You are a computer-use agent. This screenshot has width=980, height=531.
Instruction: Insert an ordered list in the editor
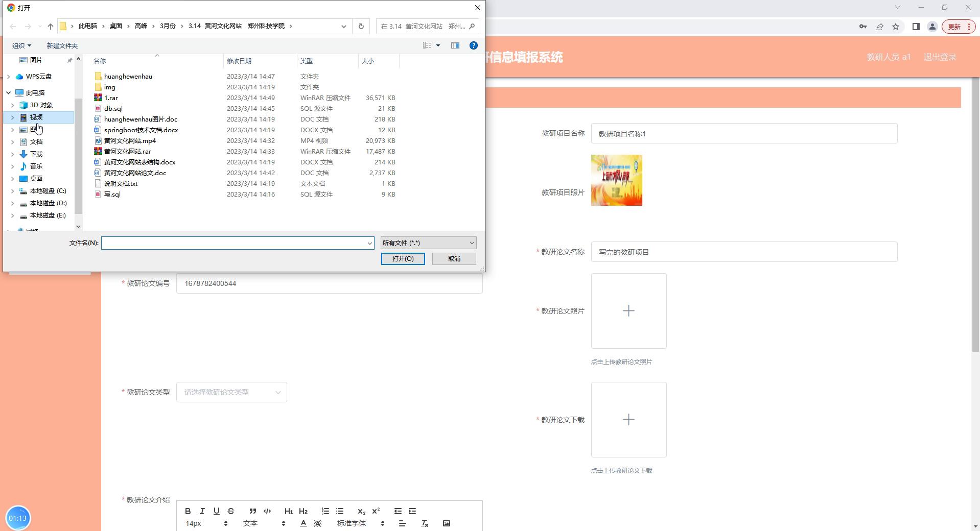tap(325, 511)
